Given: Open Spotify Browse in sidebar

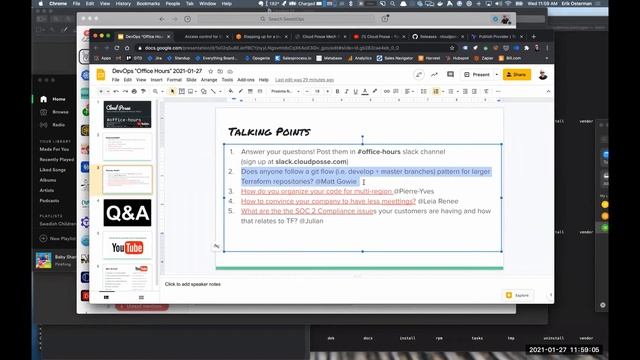Looking at the screenshot, I should [60, 112].
